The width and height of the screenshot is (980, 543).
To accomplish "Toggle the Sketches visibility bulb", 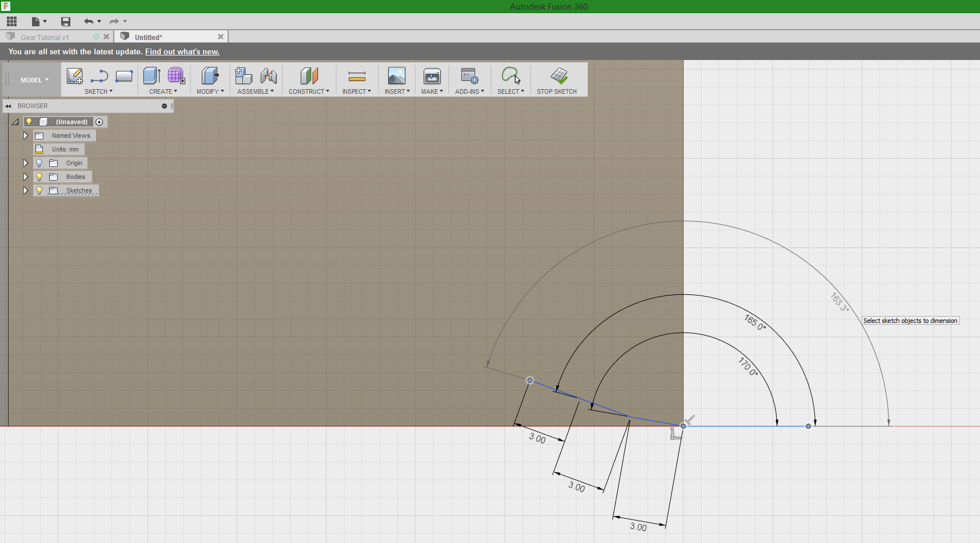I will [x=39, y=190].
